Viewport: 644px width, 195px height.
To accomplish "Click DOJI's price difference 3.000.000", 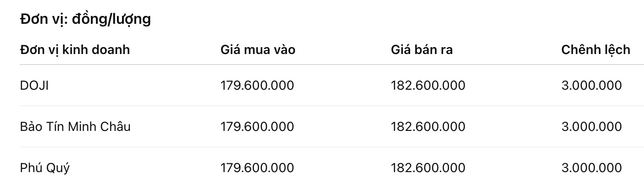I will point(591,86).
